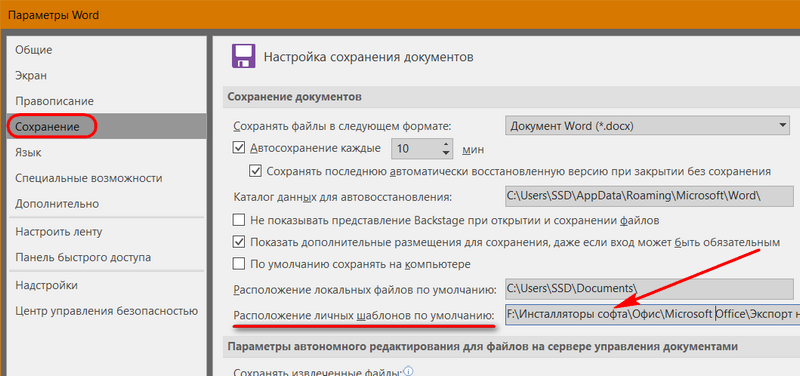The image size is (800, 376).
Task: Click the personal templates location field
Action: [653, 314]
